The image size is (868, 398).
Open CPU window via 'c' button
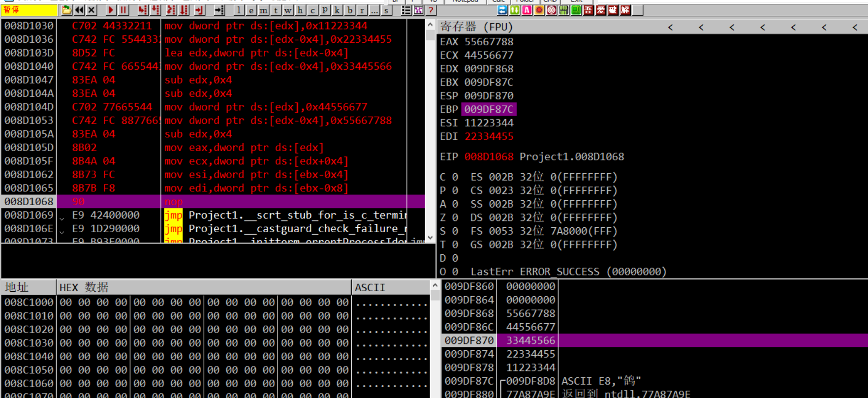312,10
